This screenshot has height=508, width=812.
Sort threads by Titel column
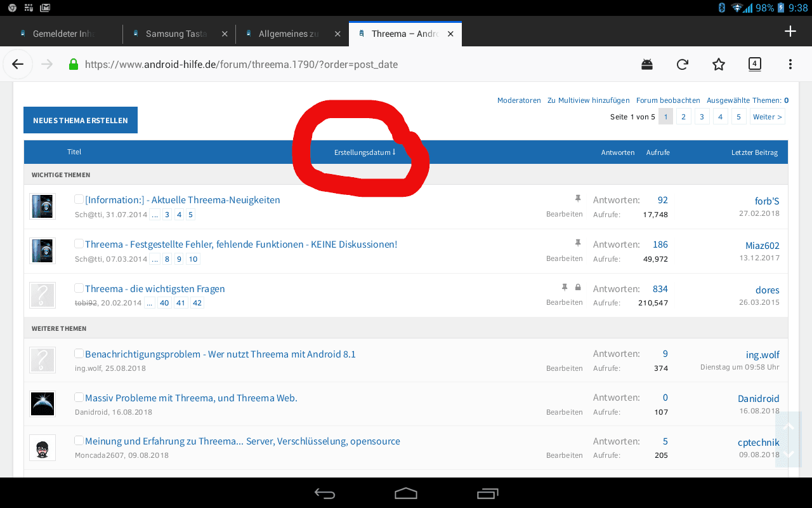[x=74, y=152]
